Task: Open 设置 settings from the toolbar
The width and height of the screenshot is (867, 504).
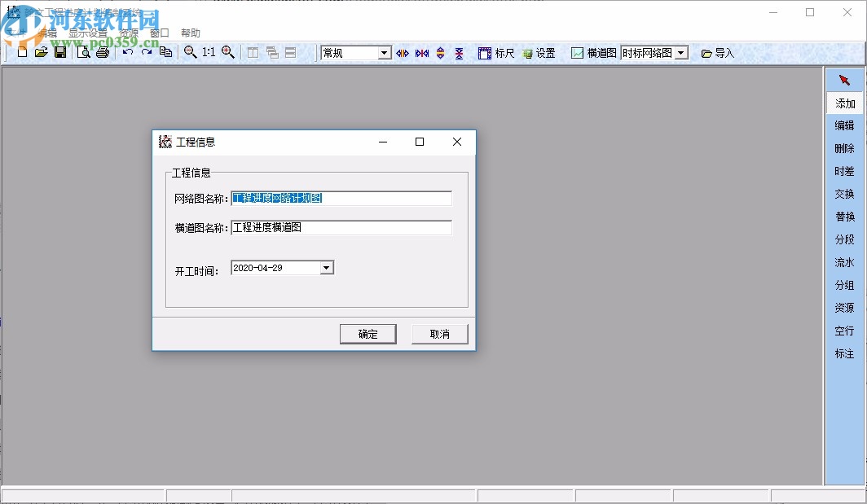Action: pos(540,52)
